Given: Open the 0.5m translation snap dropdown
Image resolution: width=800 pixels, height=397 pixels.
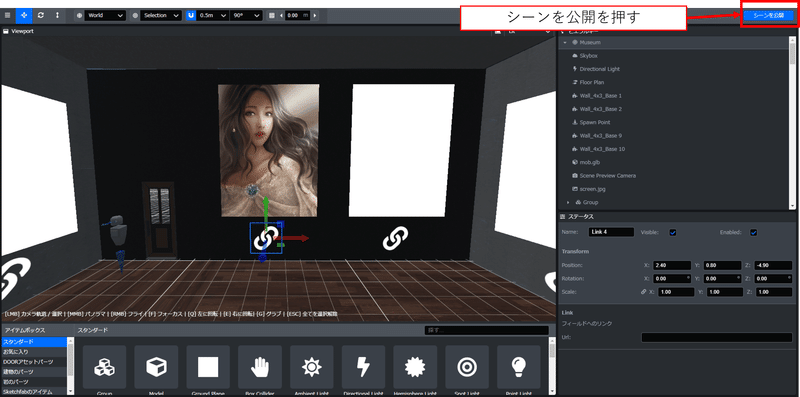Looking at the screenshot, I should (213, 15).
